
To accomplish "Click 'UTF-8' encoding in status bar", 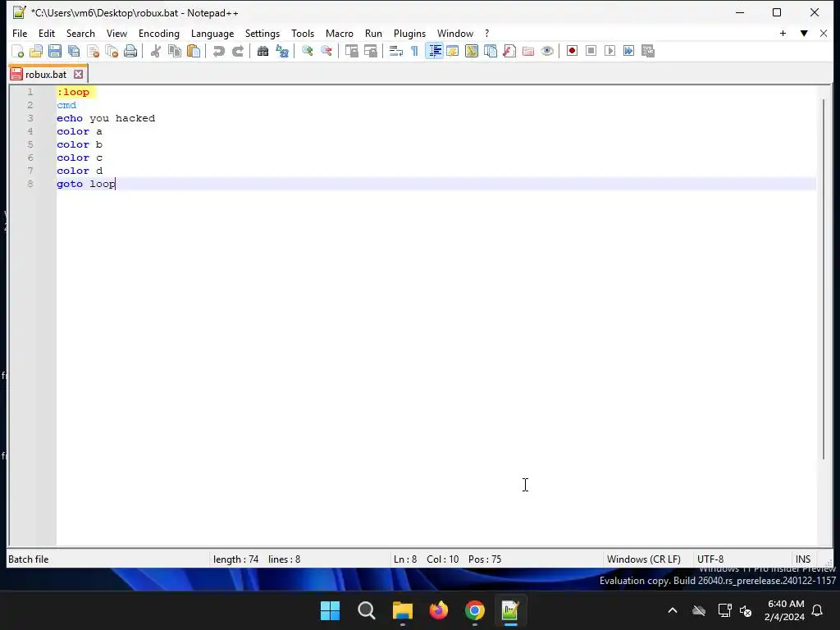I will [710, 559].
